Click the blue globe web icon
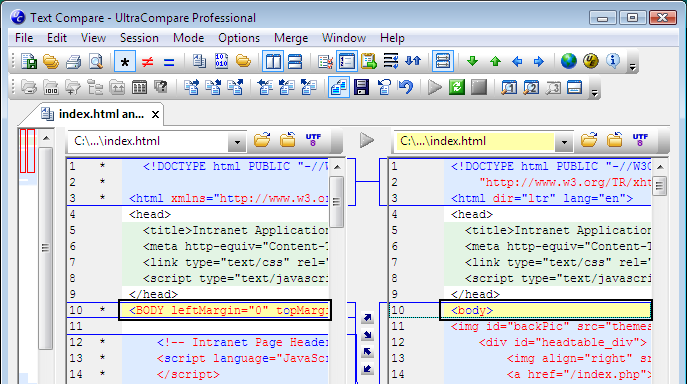 click(x=569, y=61)
